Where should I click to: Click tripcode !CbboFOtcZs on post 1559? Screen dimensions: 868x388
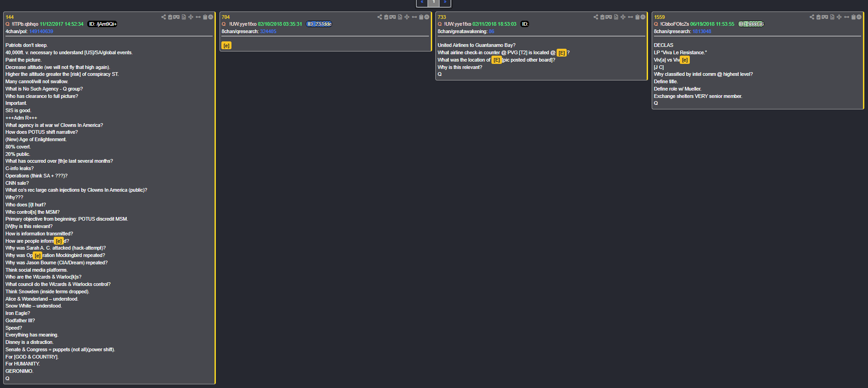pyautogui.click(x=675, y=24)
